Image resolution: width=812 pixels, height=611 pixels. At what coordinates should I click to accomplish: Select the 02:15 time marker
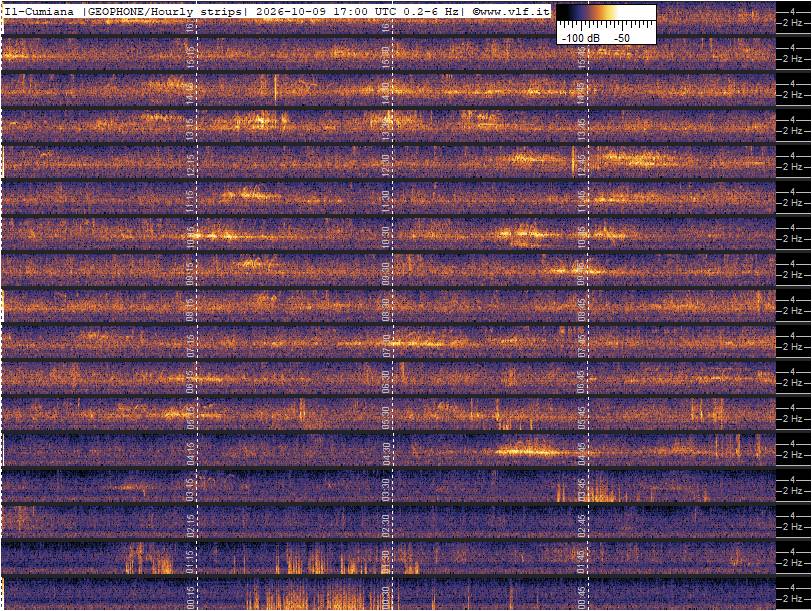click(191, 526)
